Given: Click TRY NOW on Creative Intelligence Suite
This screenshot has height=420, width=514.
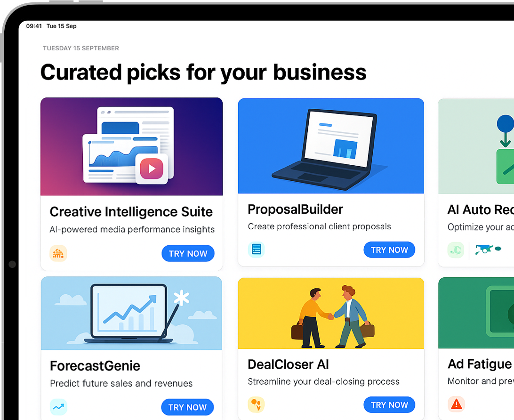Looking at the screenshot, I should click(188, 253).
